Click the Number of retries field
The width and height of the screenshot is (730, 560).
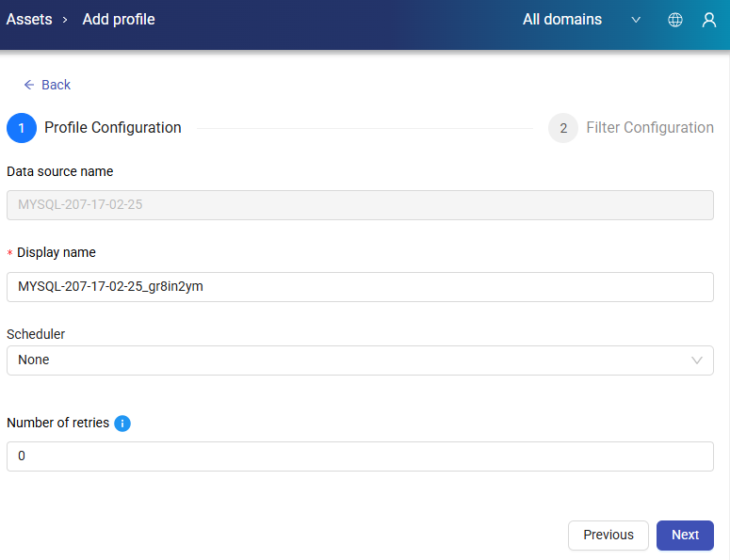pyautogui.click(x=360, y=456)
